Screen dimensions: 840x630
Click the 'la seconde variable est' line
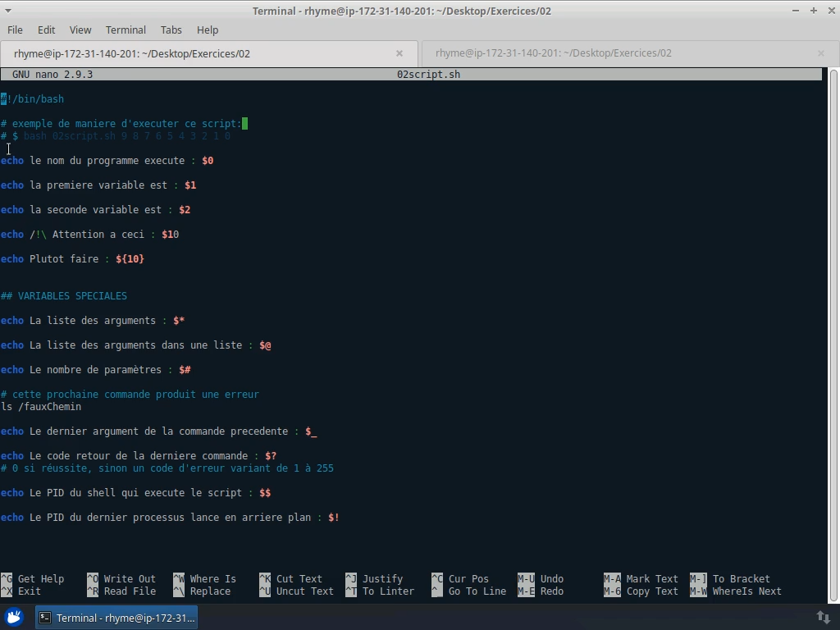[95, 210]
